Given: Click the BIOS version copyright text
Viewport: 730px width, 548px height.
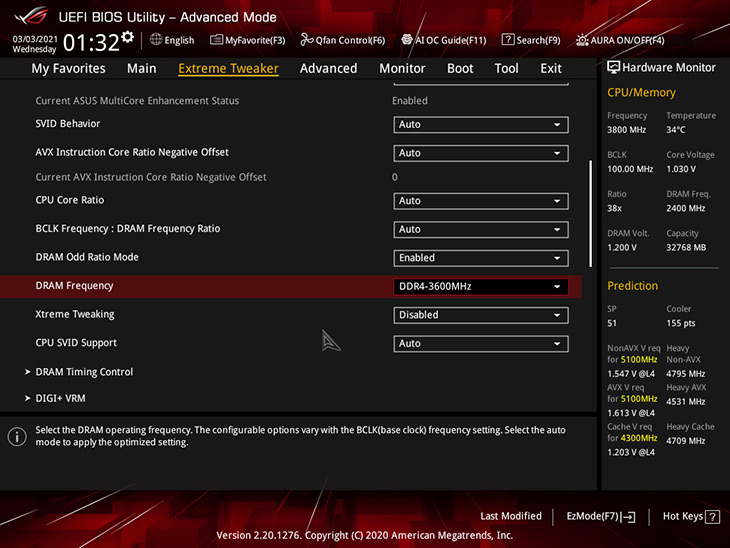Looking at the screenshot, I should coord(365,535).
